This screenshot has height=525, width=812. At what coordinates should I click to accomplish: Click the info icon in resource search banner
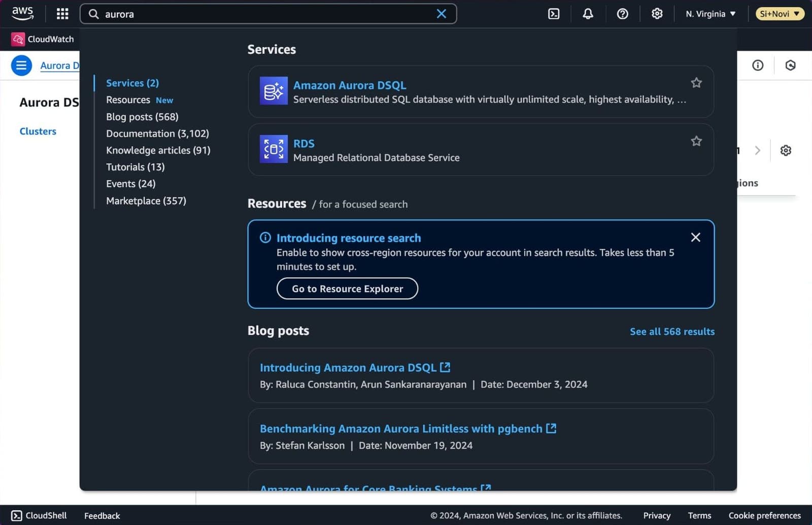(265, 238)
